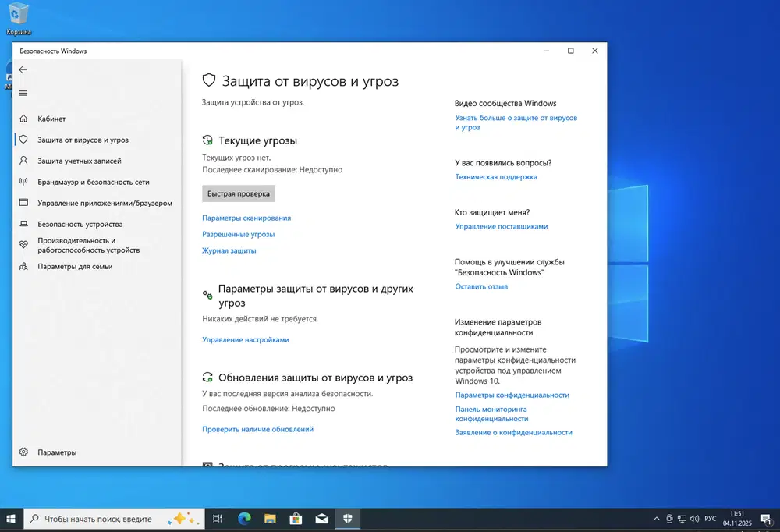Open Техническая поддержка link
The image size is (780, 532).
tap(496, 176)
